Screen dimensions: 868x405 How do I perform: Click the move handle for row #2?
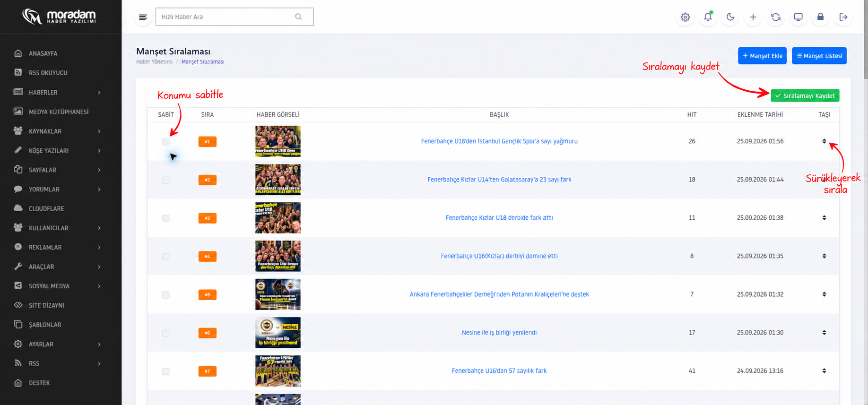tap(824, 180)
